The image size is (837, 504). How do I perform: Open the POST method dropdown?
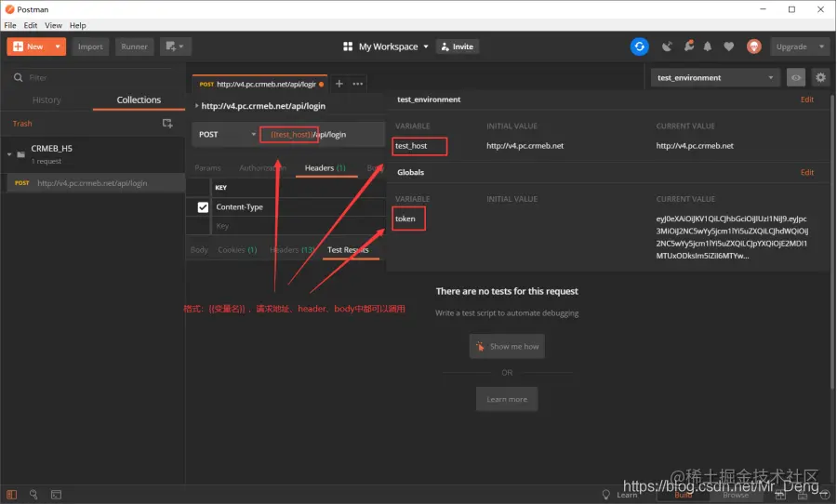click(226, 135)
